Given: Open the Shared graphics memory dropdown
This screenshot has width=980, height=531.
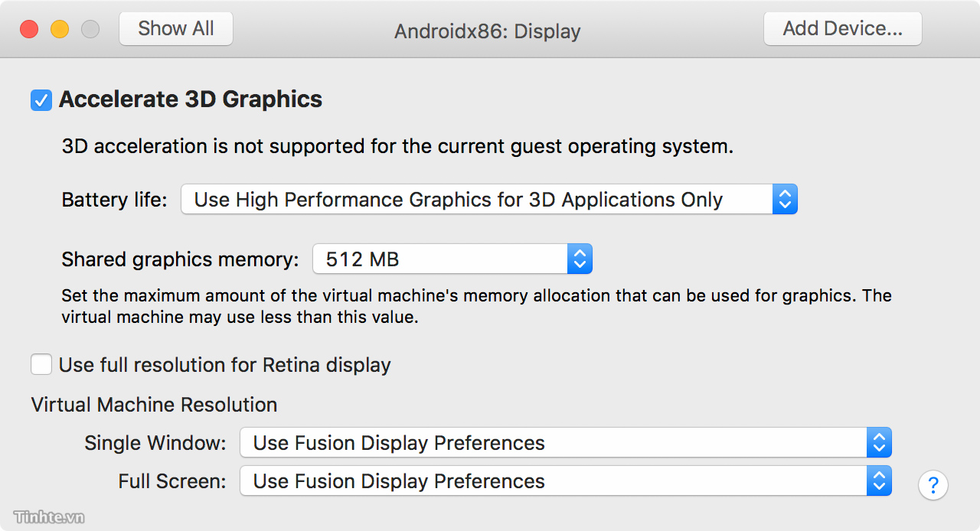Looking at the screenshot, I should (x=452, y=259).
